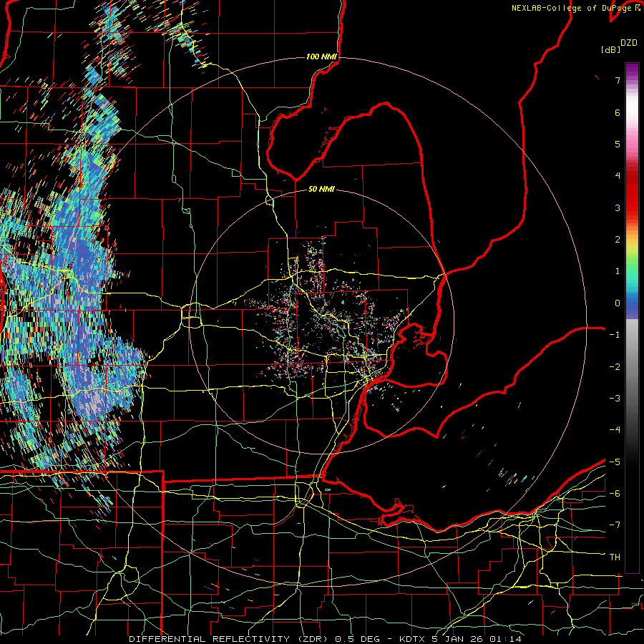Select the 100 NMI range ring label

(321, 57)
